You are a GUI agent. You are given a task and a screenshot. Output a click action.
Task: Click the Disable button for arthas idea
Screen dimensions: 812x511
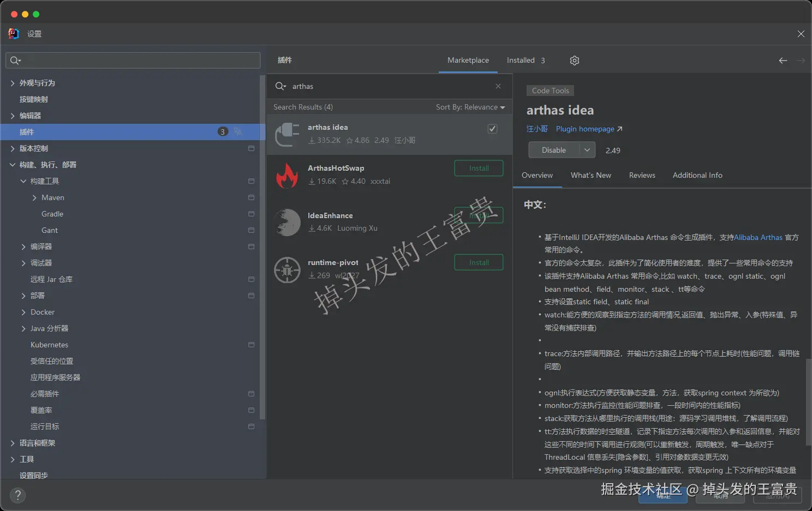click(x=554, y=150)
